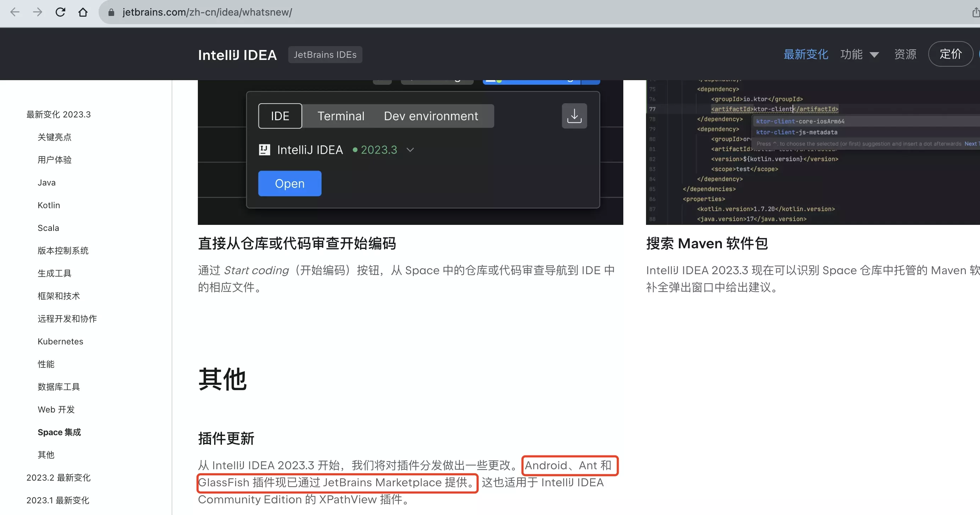Jump to 关键亮点 section

pos(54,137)
